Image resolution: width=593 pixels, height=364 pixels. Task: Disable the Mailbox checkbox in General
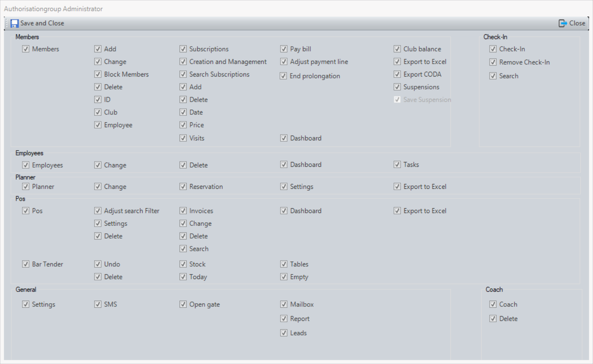(x=284, y=305)
